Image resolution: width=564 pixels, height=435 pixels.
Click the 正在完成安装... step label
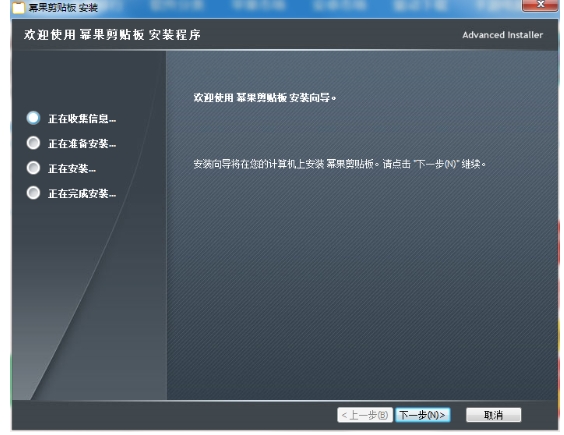[x=82, y=194]
